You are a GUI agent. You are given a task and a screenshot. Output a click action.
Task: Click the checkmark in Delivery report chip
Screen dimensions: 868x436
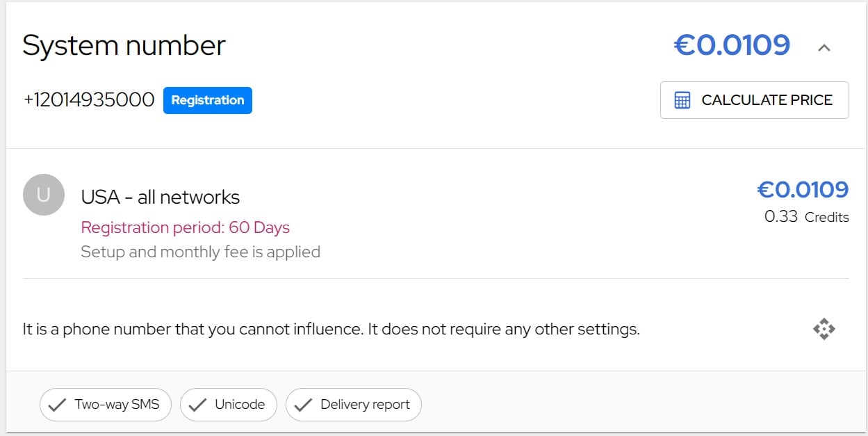(x=304, y=405)
